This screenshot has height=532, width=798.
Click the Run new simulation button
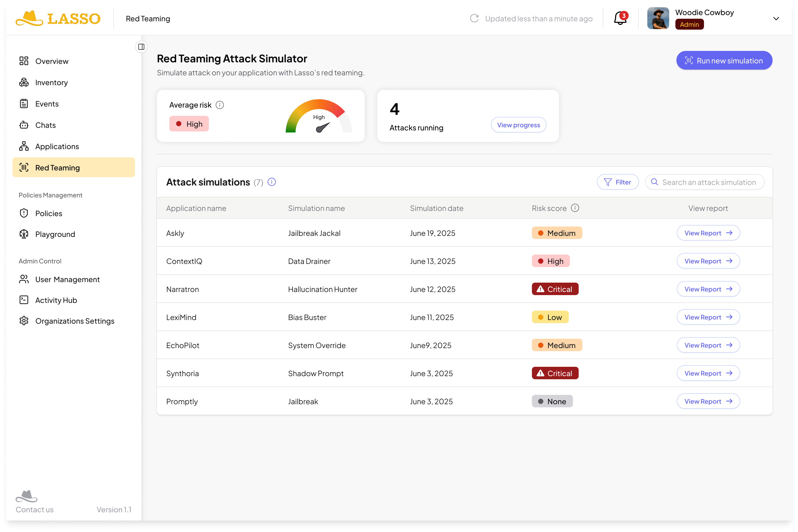[x=724, y=60]
